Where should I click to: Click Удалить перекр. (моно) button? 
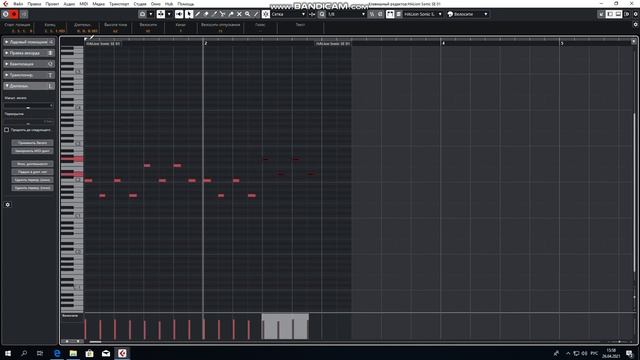point(32,180)
